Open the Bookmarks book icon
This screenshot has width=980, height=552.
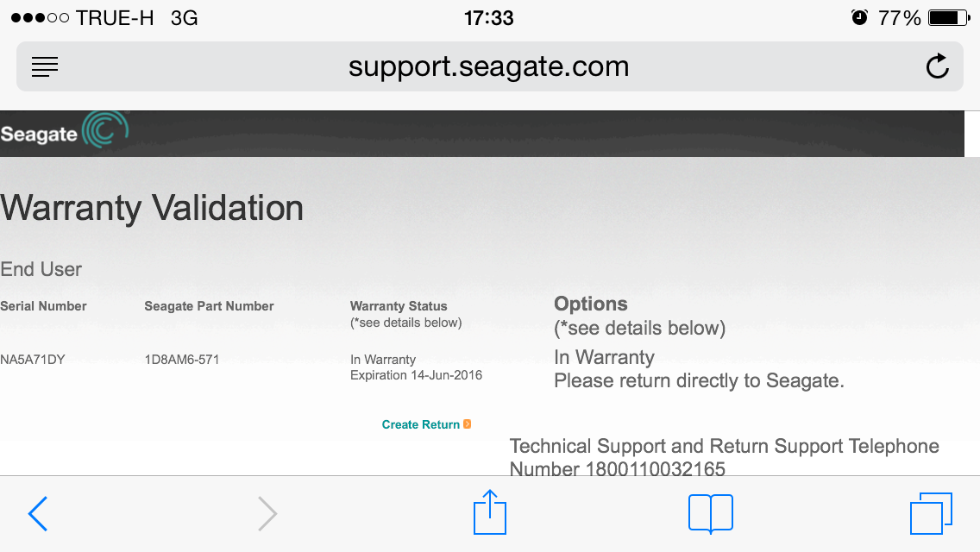click(x=710, y=513)
